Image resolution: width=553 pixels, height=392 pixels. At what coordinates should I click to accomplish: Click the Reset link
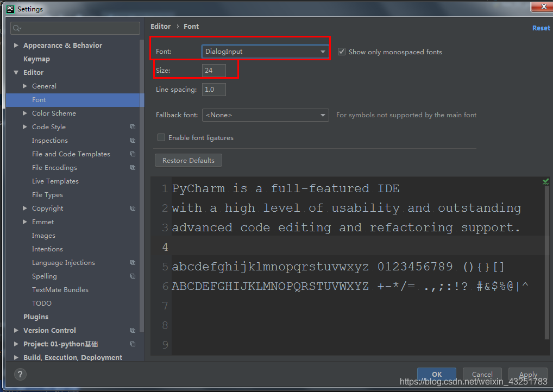pos(541,28)
